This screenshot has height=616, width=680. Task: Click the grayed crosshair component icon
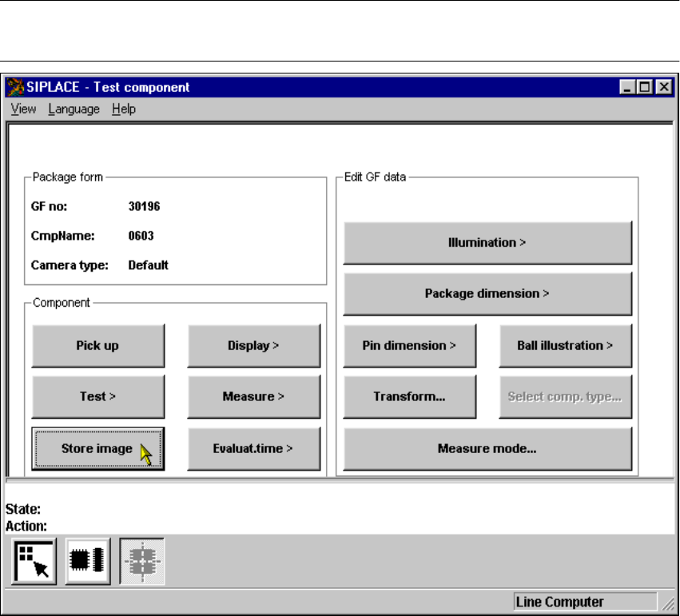tap(142, 562)
